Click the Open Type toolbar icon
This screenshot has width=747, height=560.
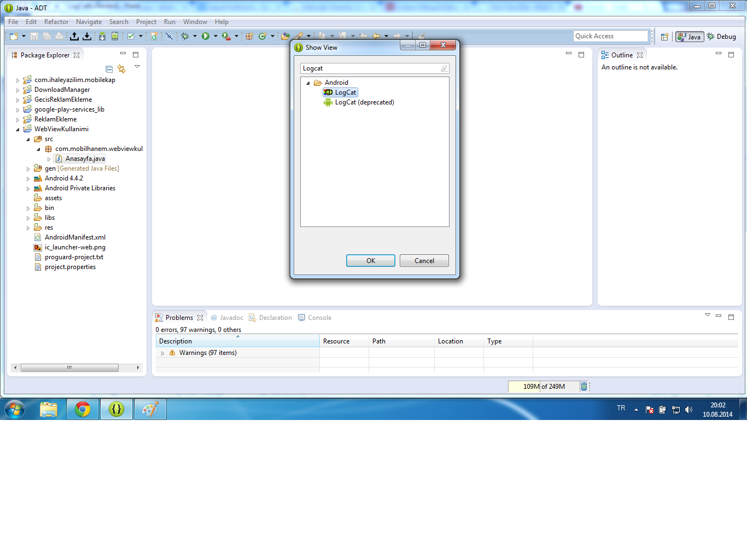click(x=285, y=36)
